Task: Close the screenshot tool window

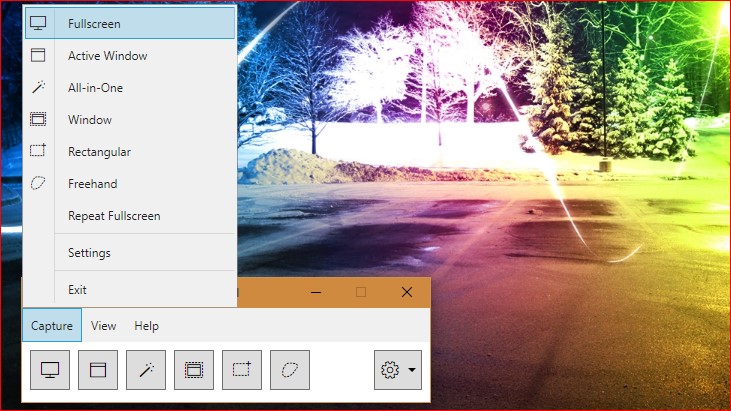Action: point(407,292)
